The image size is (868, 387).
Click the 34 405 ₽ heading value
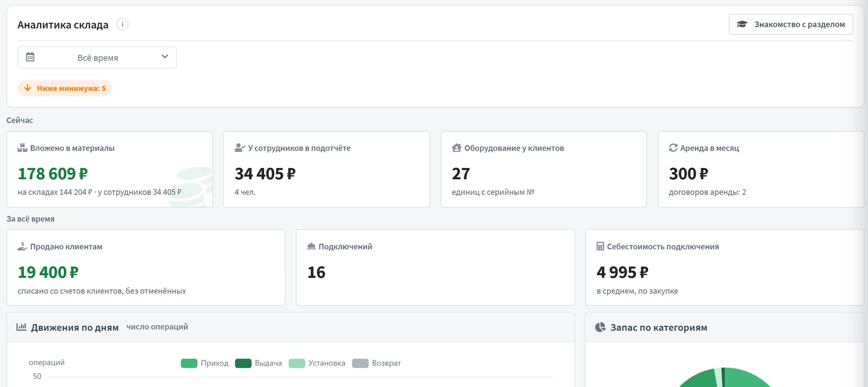265,174
